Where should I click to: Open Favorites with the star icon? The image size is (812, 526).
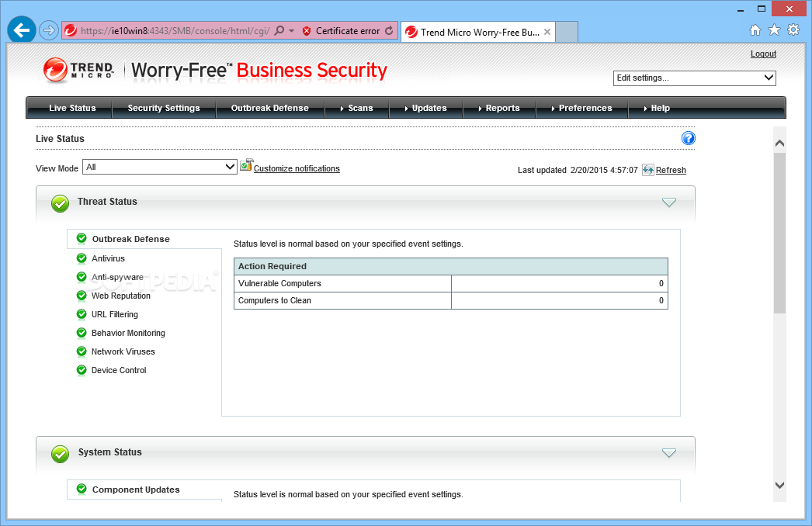(x=774, y=30)
